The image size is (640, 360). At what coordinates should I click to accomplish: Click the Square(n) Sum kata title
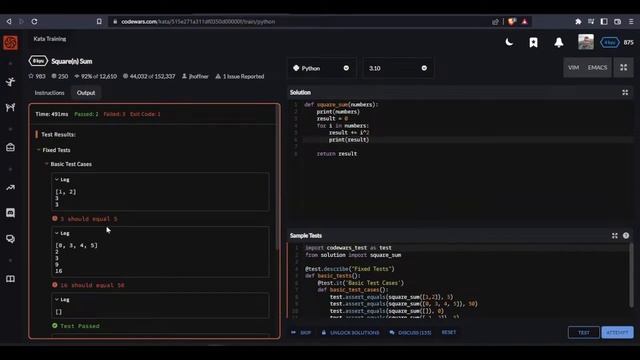[71, 61]
